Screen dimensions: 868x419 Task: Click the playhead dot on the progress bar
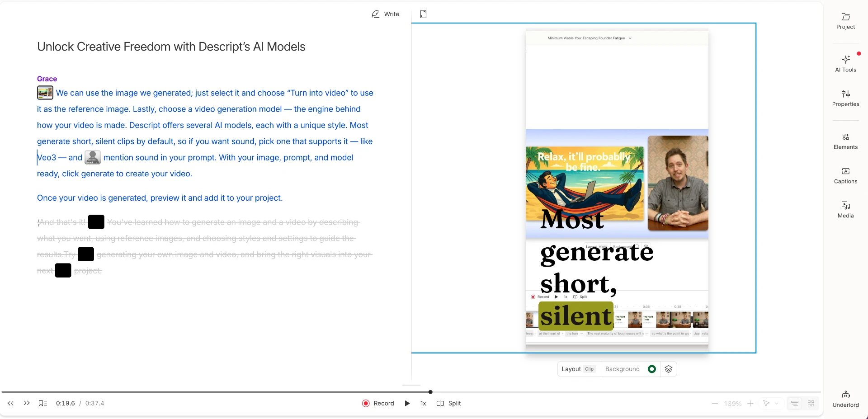click(430, 392)
